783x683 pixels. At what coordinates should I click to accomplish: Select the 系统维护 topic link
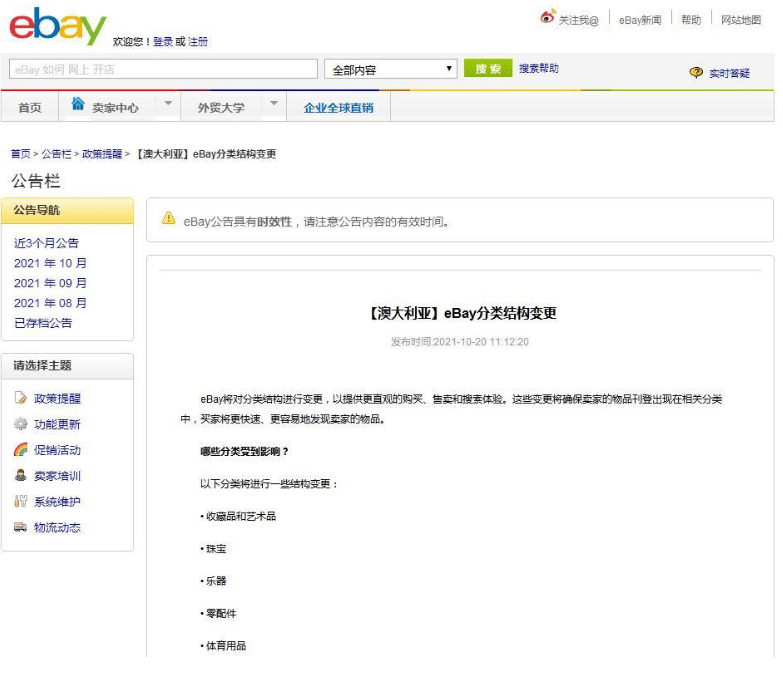[x=57, y=502]
